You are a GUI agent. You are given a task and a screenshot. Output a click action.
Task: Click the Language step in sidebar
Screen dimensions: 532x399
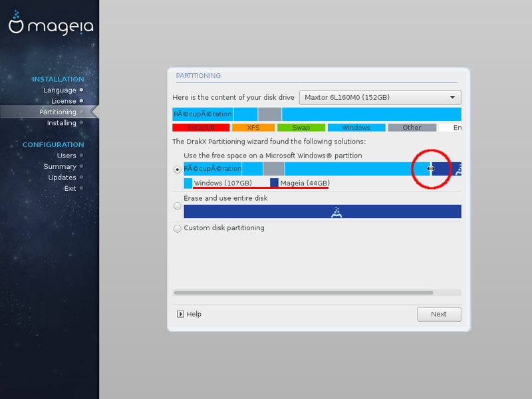point(60,90)
